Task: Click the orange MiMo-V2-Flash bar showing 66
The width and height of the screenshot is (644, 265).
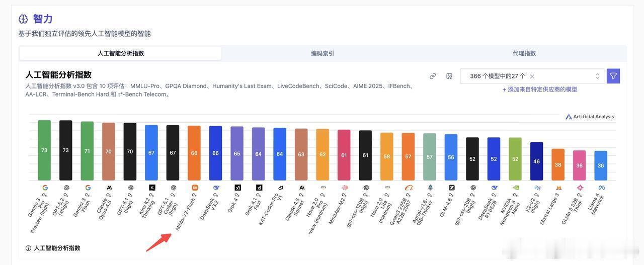Action: coord(194,153)
